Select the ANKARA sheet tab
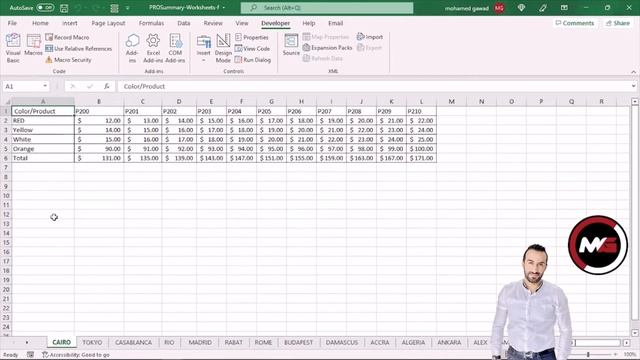 (x=449, y=342)
